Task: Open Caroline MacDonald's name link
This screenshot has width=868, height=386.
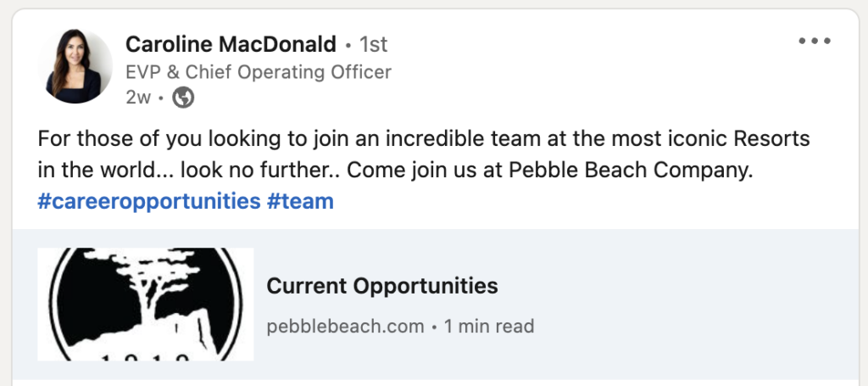Action: tap(231, 43)
